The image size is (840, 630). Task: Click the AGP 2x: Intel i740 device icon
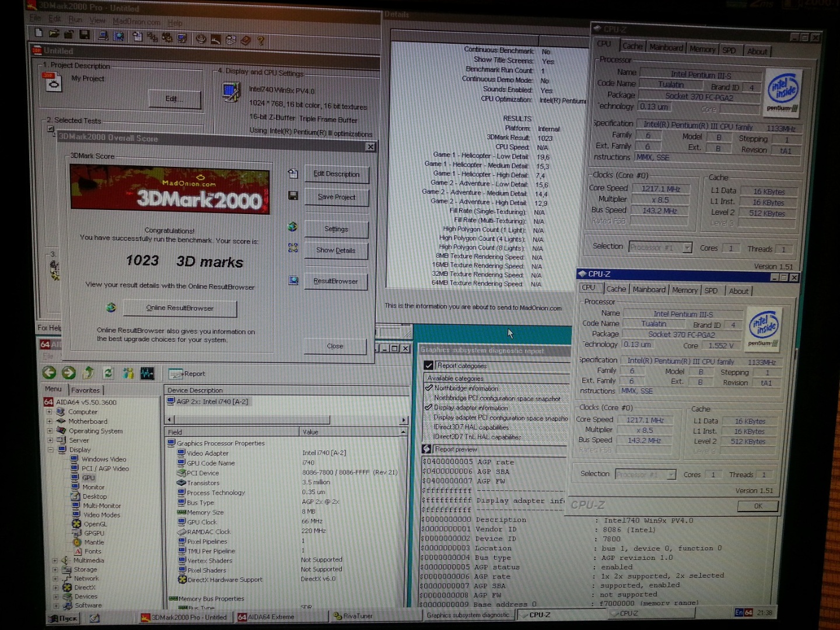tap(171, 401)
